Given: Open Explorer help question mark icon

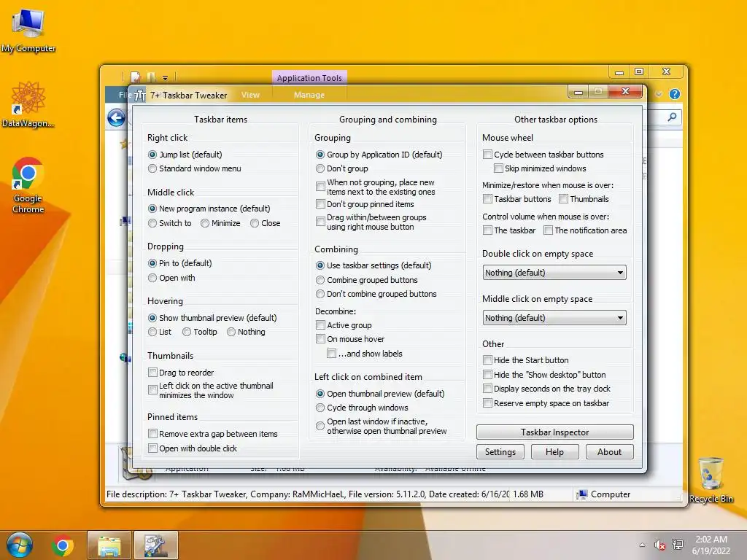Looking at the screenshot, I should pos(675,94).
